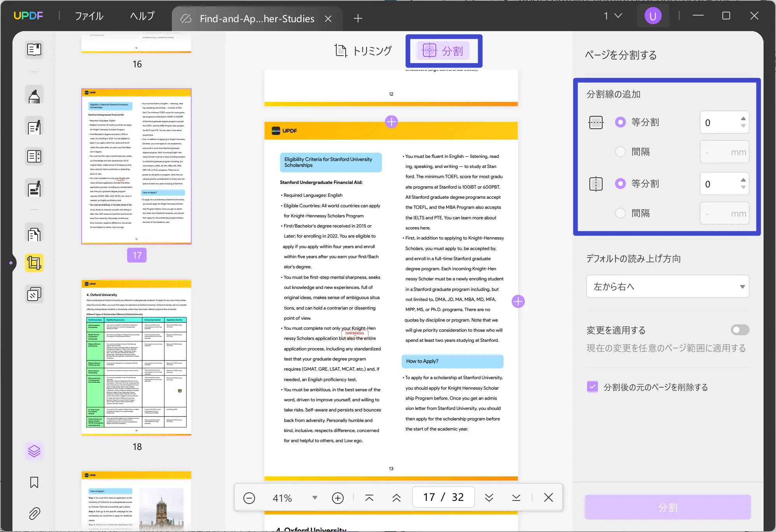Uncheck 分割後の元のページを削除する checkbox

(x=592, y=387)
